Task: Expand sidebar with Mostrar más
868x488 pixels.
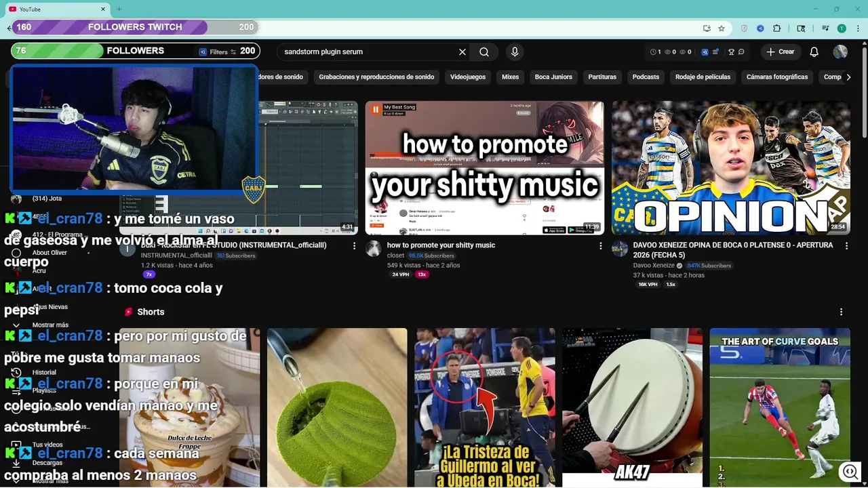Action: 50,325
